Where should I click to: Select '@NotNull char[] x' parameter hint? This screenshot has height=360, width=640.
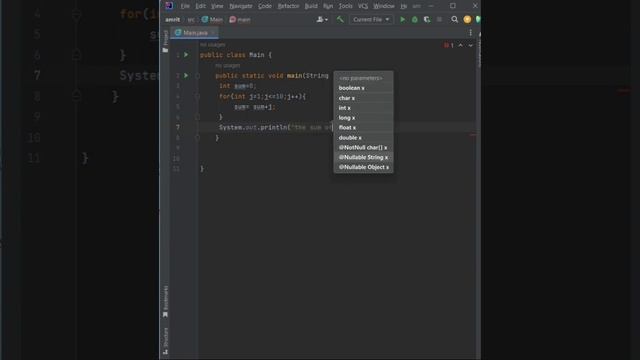click(x=364, y=147)
